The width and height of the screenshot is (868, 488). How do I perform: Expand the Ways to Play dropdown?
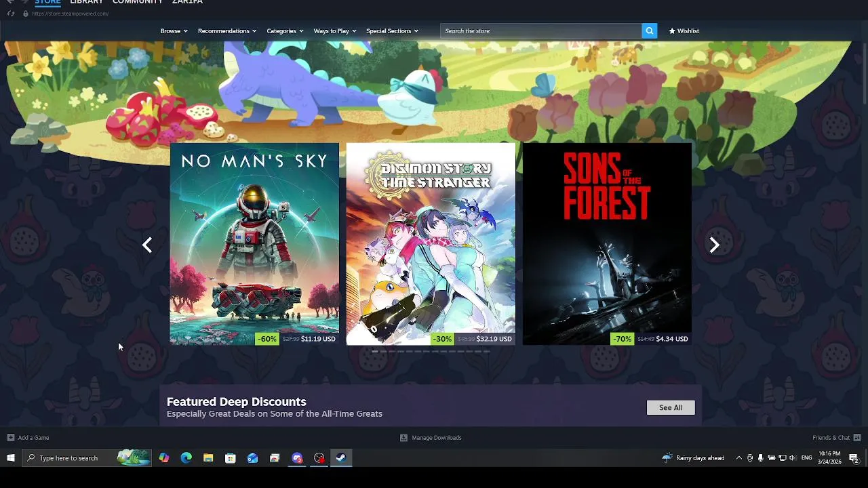tap(335, 30)
